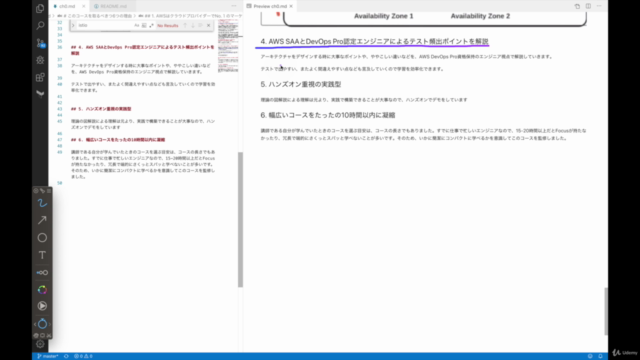This screenshot has height=360, width=640.
Task: Split the preview editor to the side
Action: coord(588,6)
